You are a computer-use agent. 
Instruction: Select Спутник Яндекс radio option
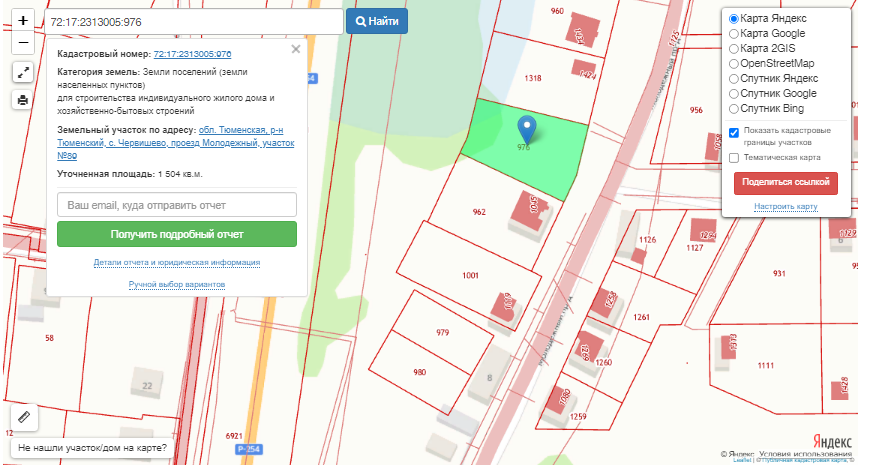pos(734,79)
